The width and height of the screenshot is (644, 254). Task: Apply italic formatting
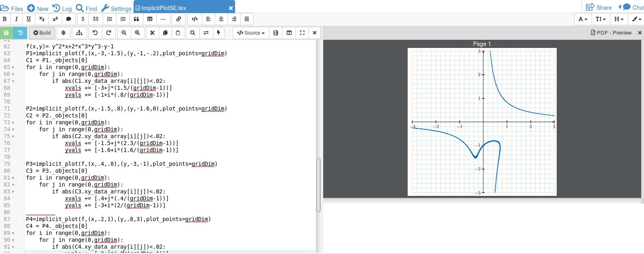(x=16, y=19)
